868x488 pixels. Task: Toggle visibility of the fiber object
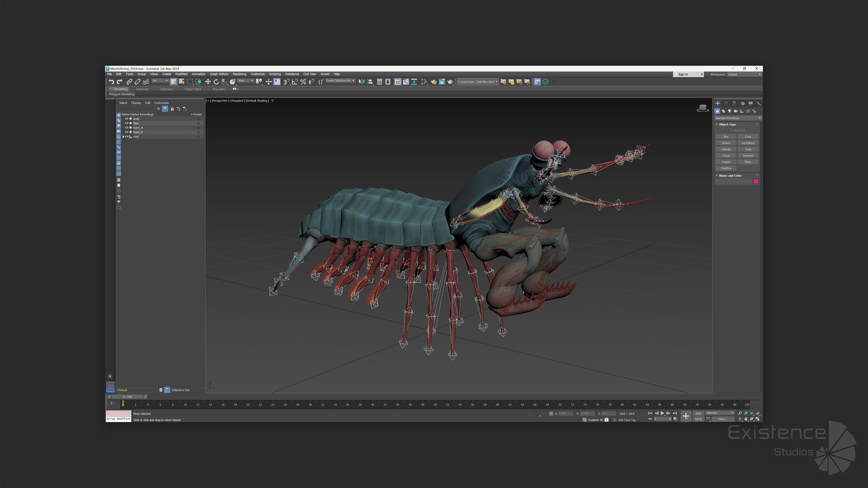[x=127, y=123]
